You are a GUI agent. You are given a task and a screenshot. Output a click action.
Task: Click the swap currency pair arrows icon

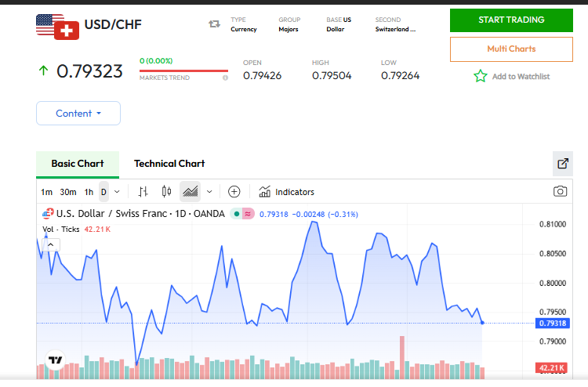(x=214, y=24)
